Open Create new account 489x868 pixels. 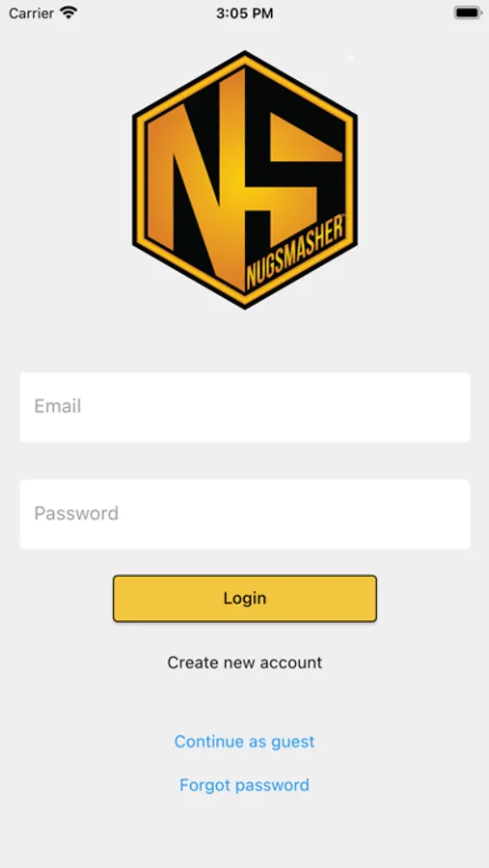coord(245,663)
